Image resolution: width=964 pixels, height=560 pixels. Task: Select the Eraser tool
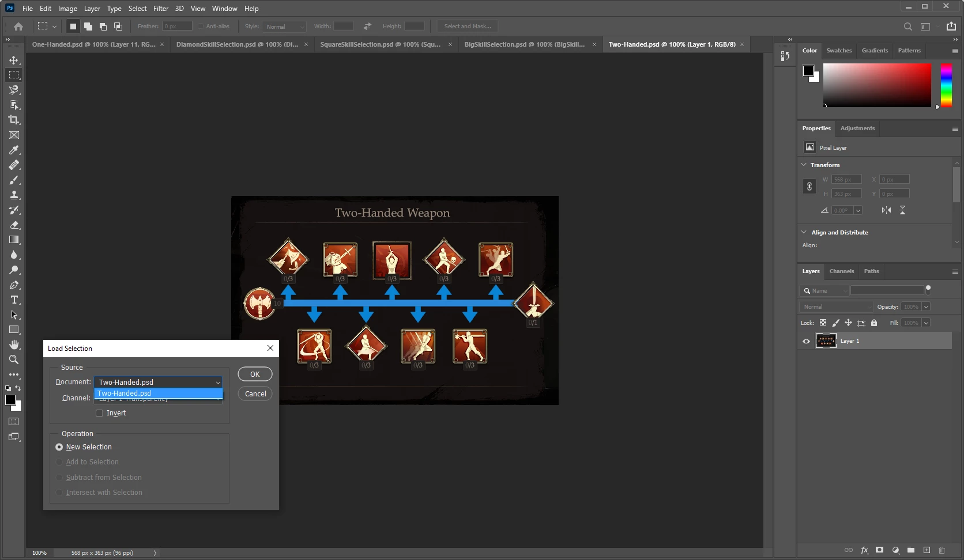coord(14,225)
